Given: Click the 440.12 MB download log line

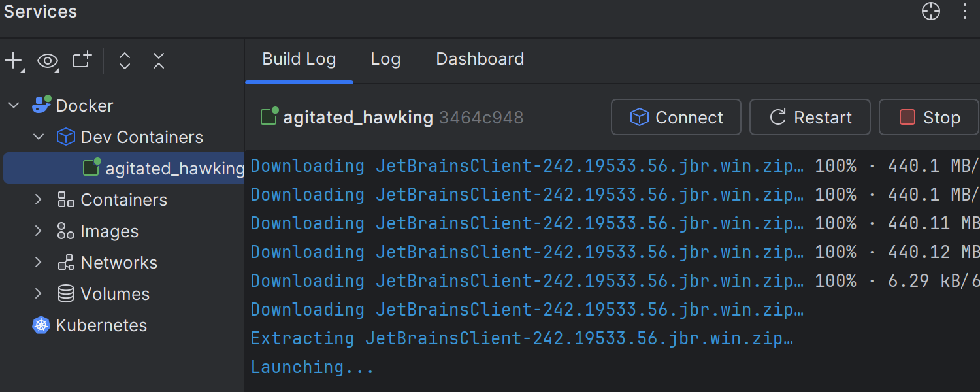Looking at the screenshot, I should (x=615, y=252).
